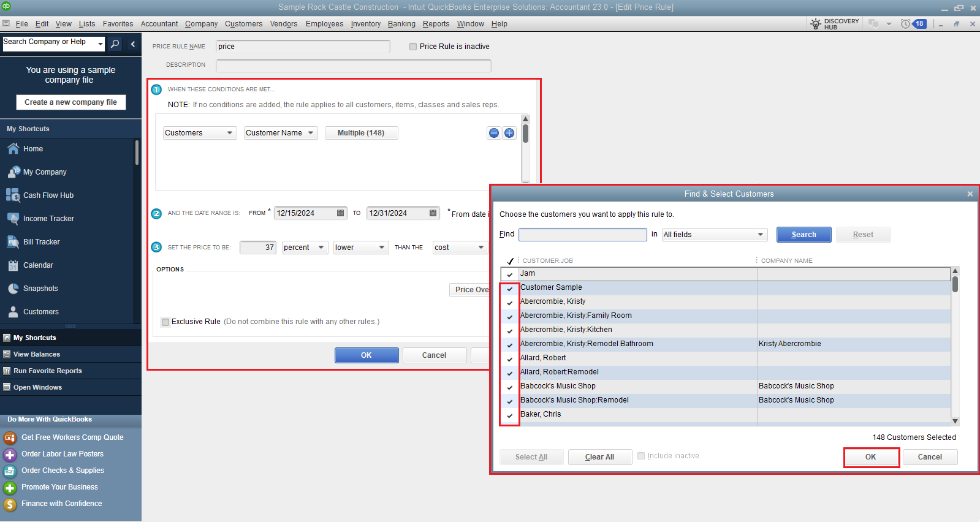The height and width of the screenshot is (522, 980).
Task: Toggle the Exclusive Rule checkbox
Action: coord(165,322)
